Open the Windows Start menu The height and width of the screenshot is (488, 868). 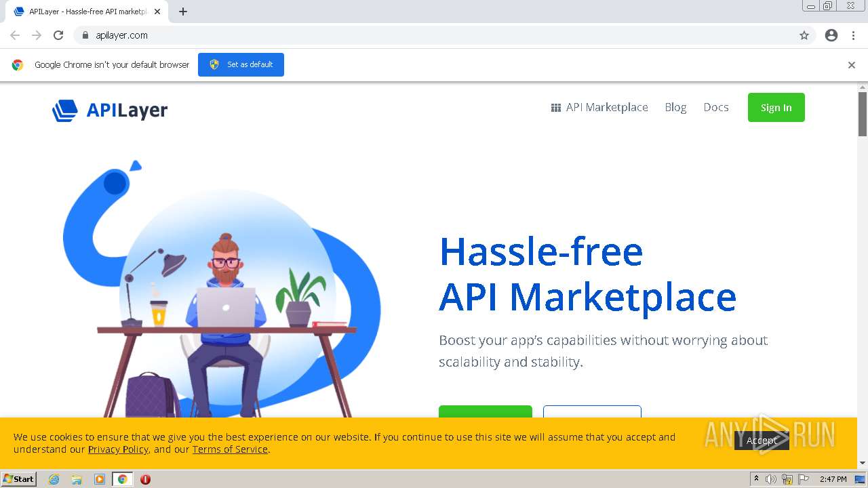19,479
